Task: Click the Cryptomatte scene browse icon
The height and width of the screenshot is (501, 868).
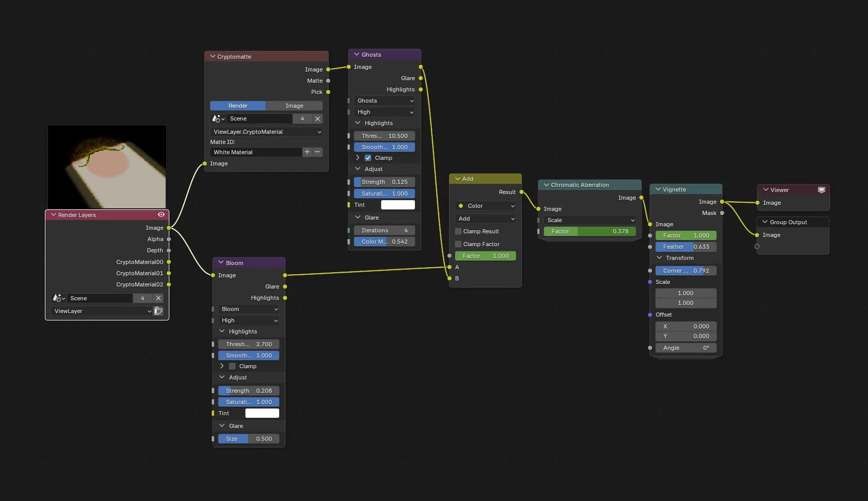Action: (x=218, y=118)
